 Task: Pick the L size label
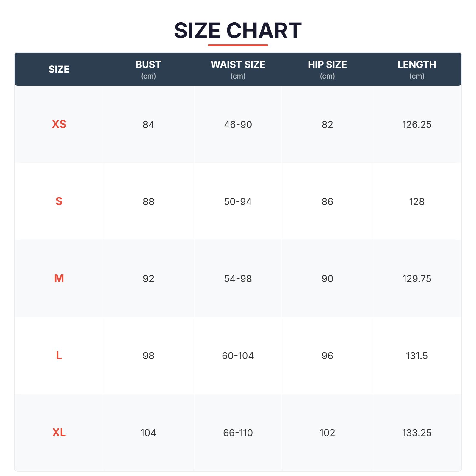[59, 356]
